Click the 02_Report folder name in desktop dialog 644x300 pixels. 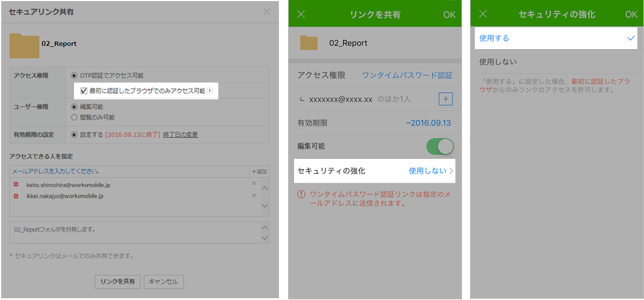pos(59,43)
